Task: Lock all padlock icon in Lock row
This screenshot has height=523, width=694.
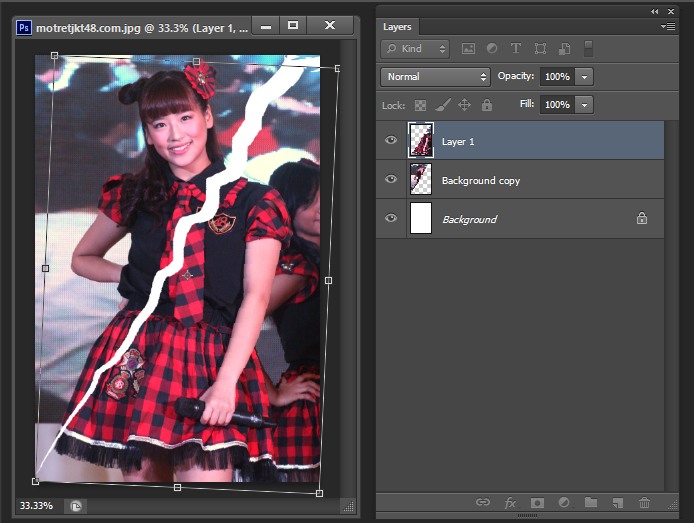Action: (487, 105)
